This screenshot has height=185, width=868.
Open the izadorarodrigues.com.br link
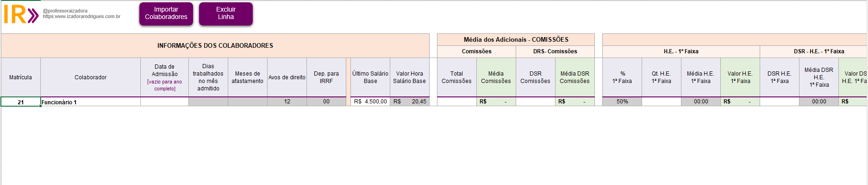point(81,17)
